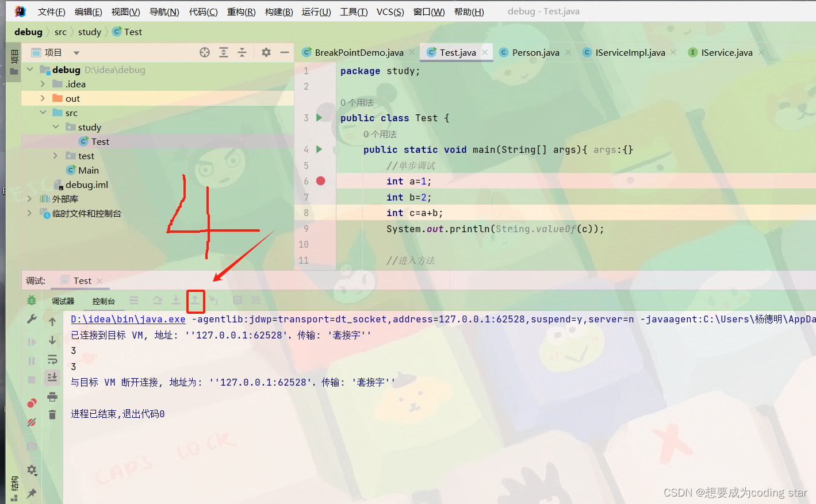Collapse the study package
Screen dimensions: 816x504
[56, 127]
